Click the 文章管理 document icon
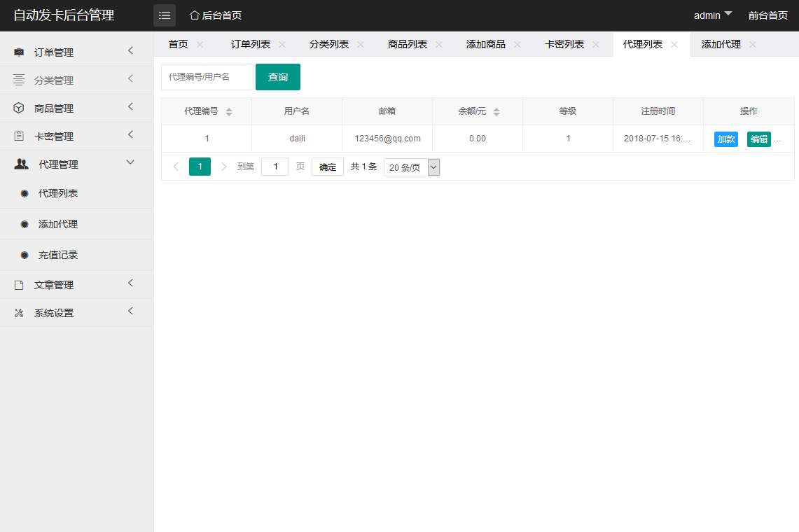 tap(19, 285)
